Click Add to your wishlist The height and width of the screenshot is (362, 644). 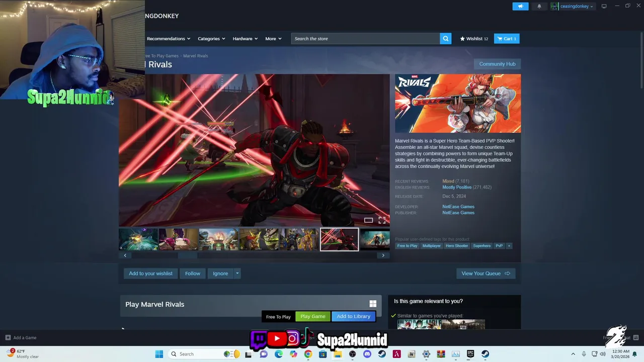click(x=150, y=274)
